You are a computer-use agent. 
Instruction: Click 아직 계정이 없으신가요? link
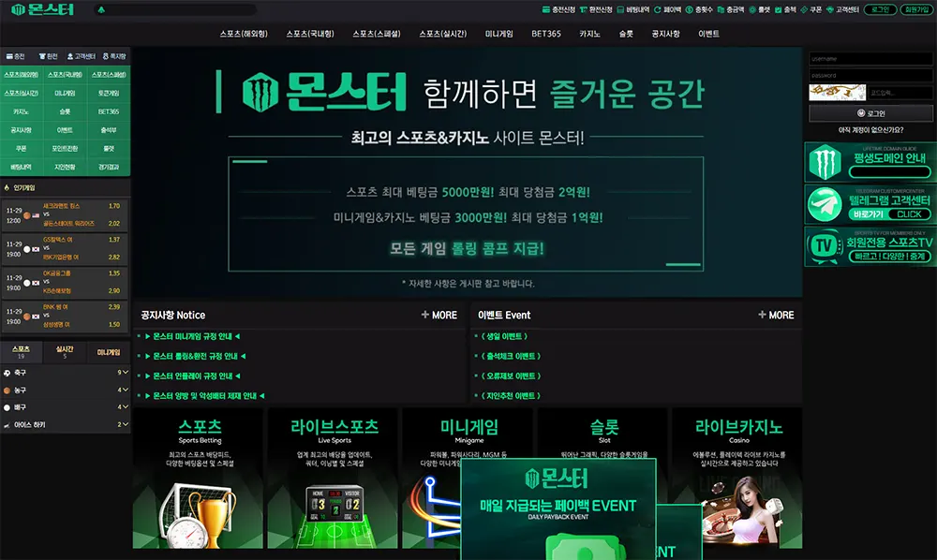[x=870, y=130]
